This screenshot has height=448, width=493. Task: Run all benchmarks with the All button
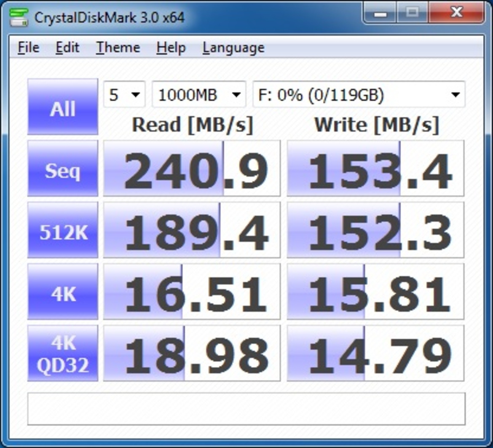[63, 107]
